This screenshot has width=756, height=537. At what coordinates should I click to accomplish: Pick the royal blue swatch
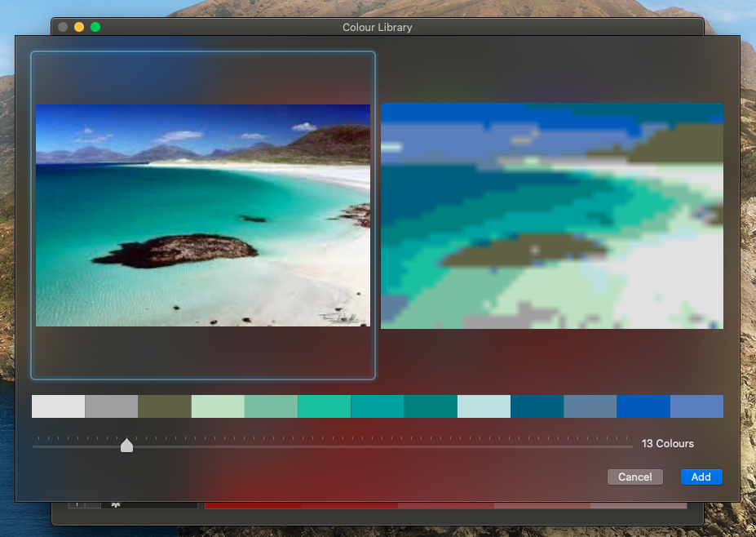[643, 406]
